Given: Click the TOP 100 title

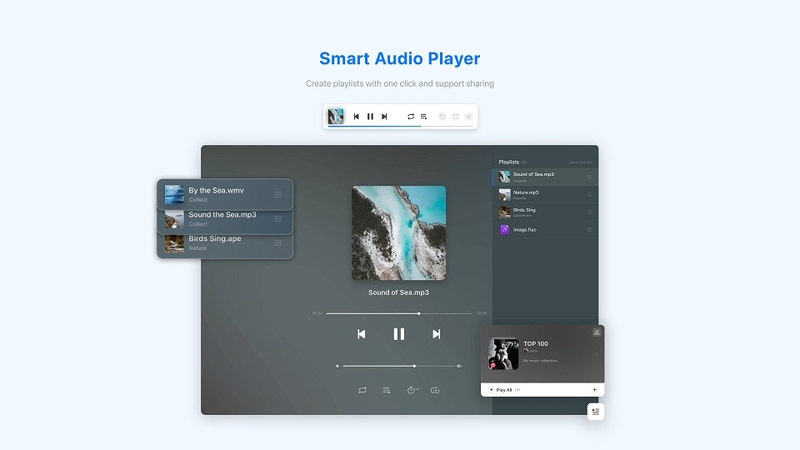Looking at the screenshot, I should pyautogui.click(x=536, y=344).
